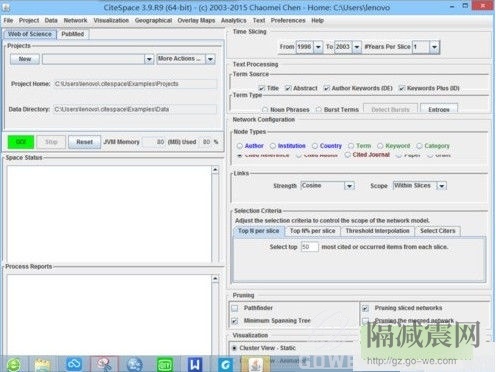Open the blue swirl app taskbar icon
The image size is (496, 372).
point(226,365)
